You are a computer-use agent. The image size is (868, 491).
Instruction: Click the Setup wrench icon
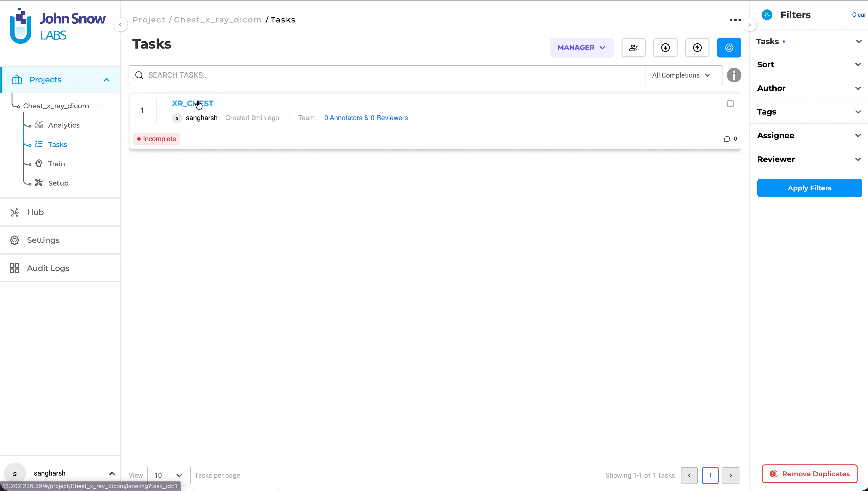(39, 182)
